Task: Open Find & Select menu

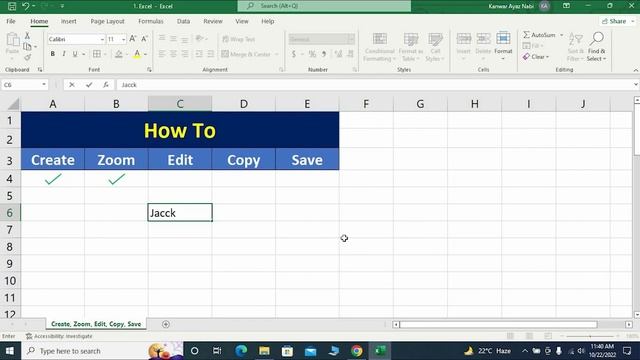Action: click(x=596, y=47)
